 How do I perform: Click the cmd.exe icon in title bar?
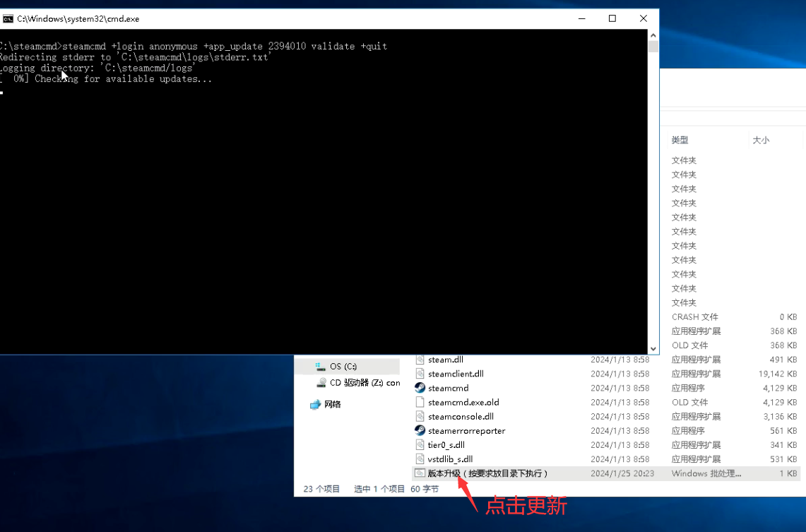pos(8,19)
